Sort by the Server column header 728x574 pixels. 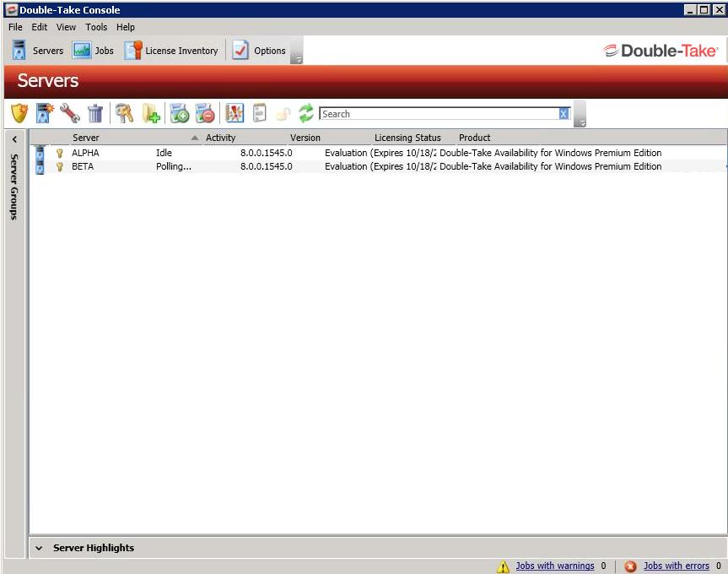86,138
